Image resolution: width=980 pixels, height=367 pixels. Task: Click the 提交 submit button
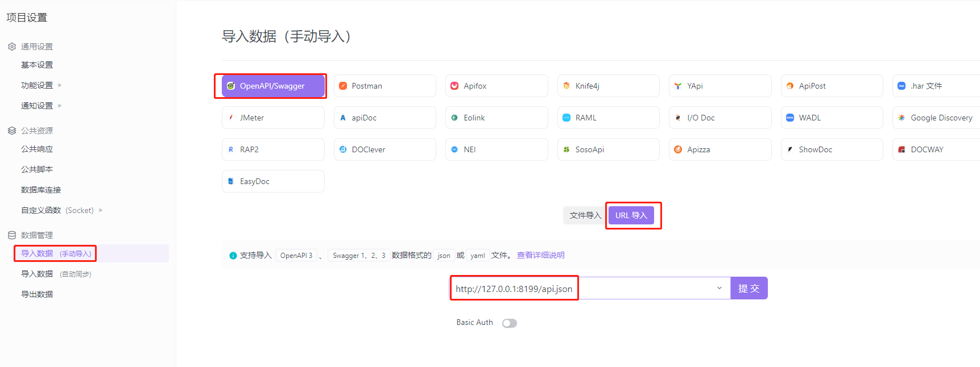(749, 288)
